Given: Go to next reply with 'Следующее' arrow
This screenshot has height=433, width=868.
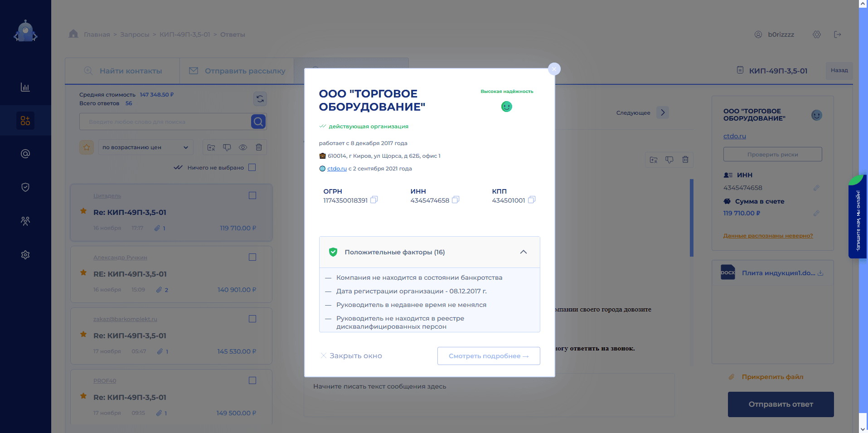Looking at the screenshot, I should click(663, 113).
